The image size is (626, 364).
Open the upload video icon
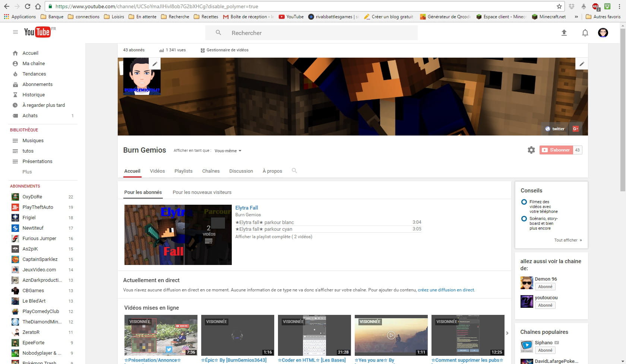564,33
